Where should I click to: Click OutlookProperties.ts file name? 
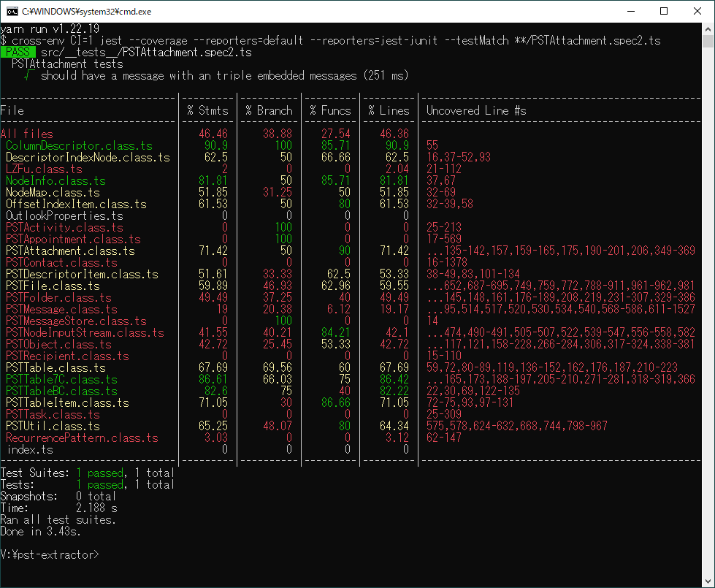(64, 215)
